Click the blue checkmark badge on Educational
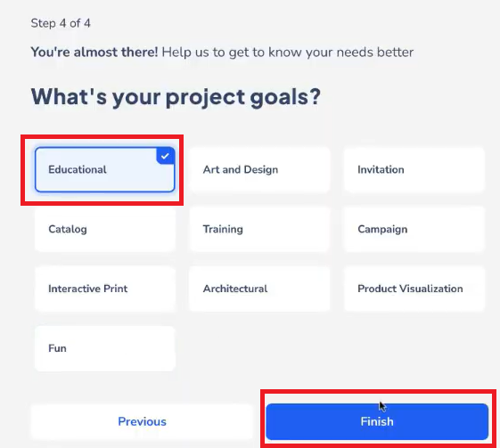The width and height of the screenshot is (500, 448). coord(165,156)
